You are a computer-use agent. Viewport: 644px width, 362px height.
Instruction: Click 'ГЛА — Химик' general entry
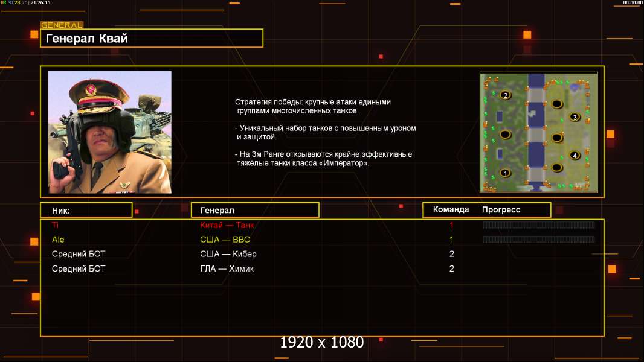pos(227,268)
